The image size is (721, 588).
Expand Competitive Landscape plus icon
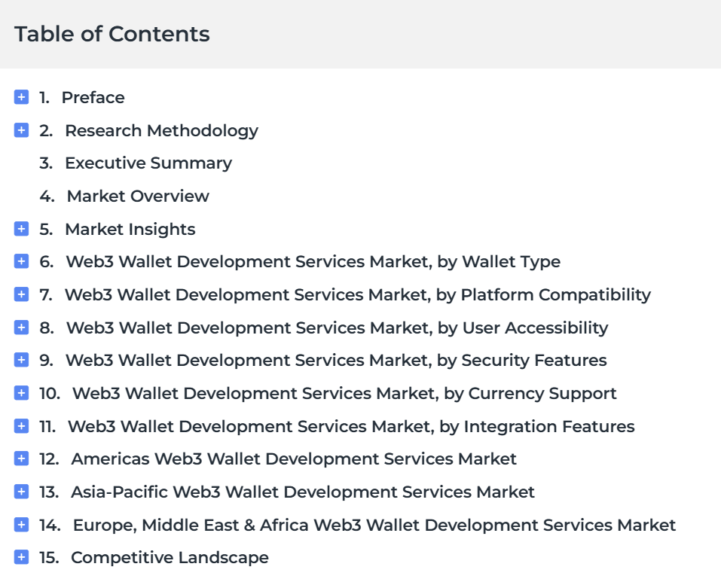coord(21,558)
